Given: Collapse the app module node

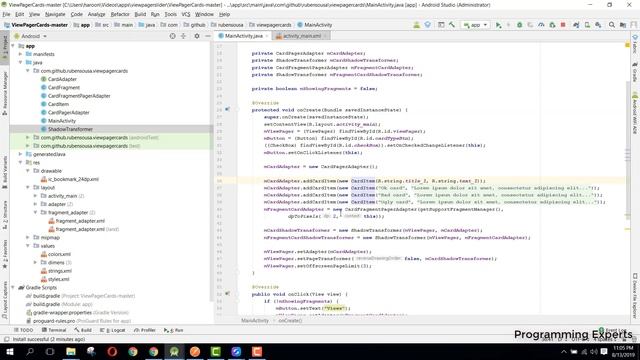Looking at the screenshot, I should pyautogui.click(x=13, y=46).
